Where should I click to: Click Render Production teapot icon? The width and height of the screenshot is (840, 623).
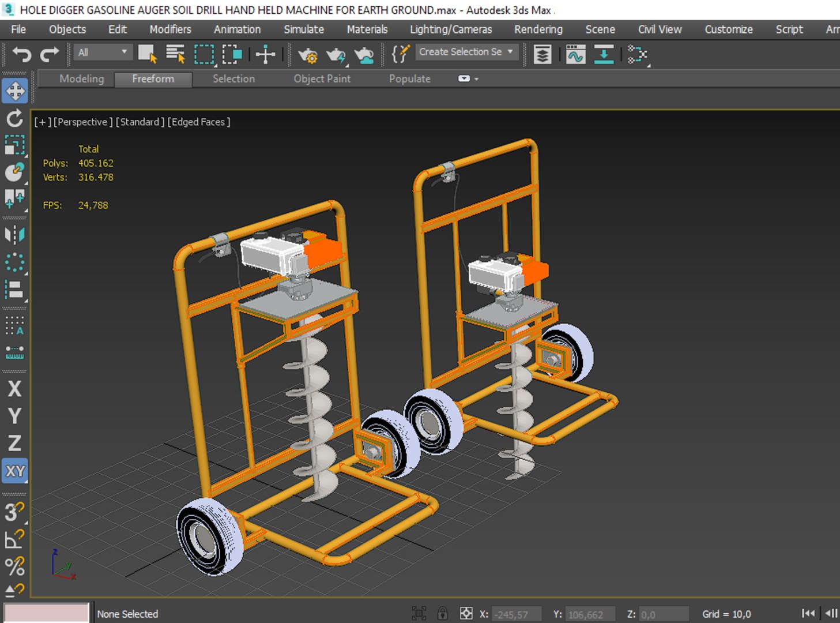tap(336, 55)
